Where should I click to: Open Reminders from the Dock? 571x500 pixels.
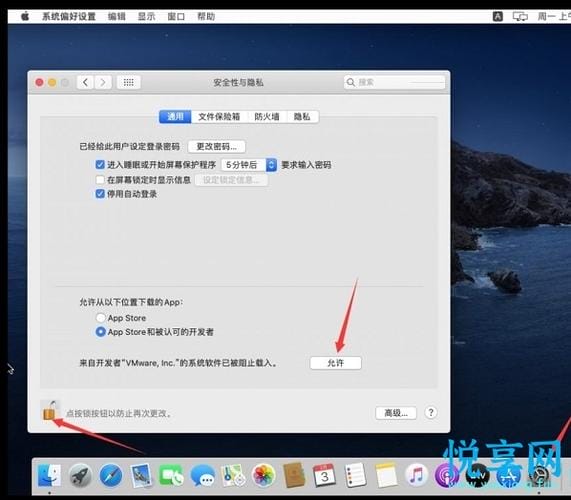coord(355,475)
